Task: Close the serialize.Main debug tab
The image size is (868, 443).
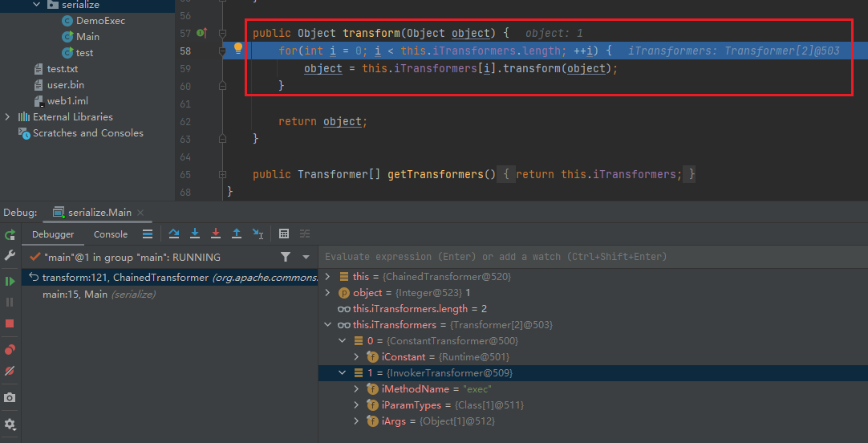Action: (140, 213)
